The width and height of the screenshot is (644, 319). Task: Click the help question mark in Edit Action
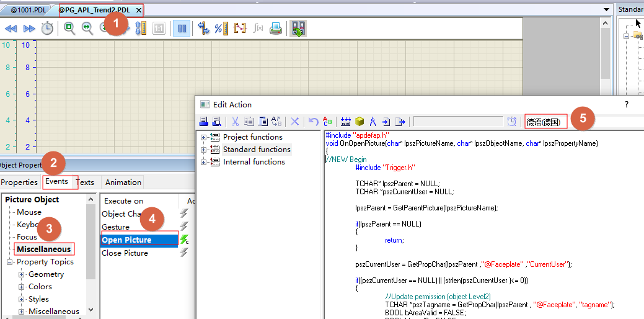pos(626,104)
